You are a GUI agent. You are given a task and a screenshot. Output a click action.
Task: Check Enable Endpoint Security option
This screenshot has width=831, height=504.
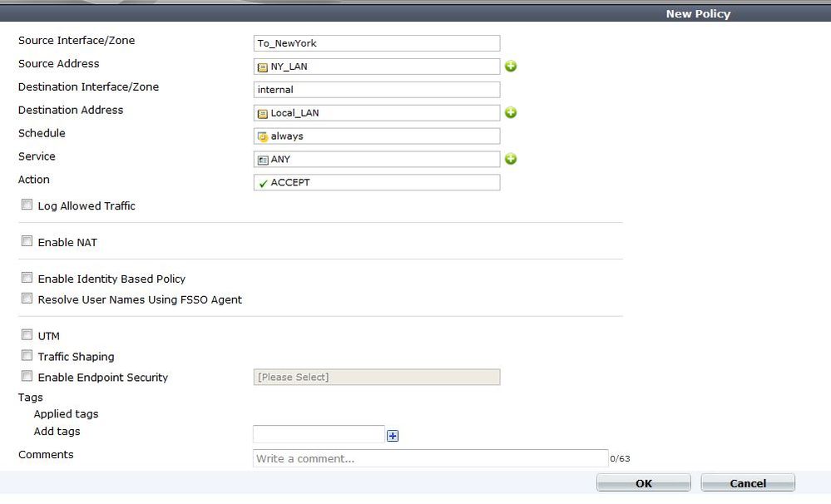(27, 377)
